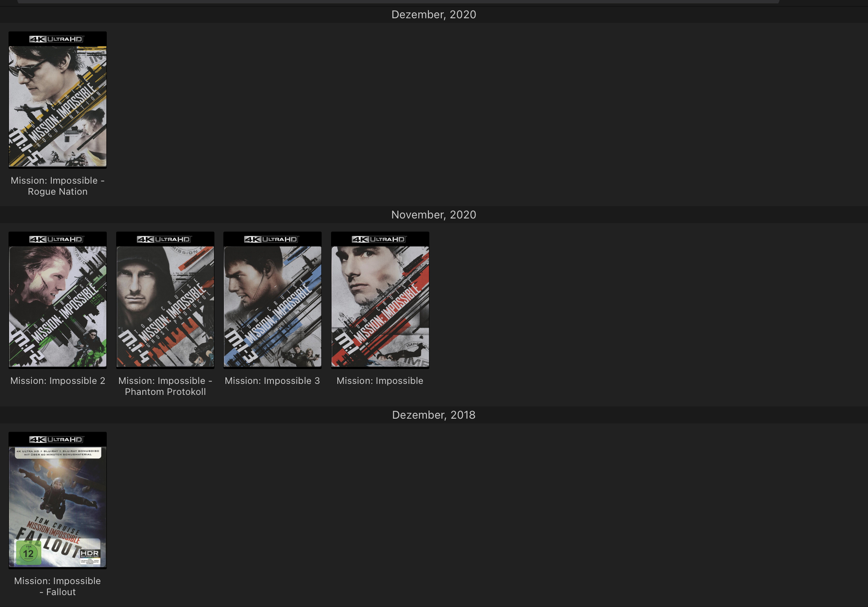Screen dimensions: 868x607
Task: Click the 'Mission: Impossible' title under the red cover
Action: (x=380, y=381)
